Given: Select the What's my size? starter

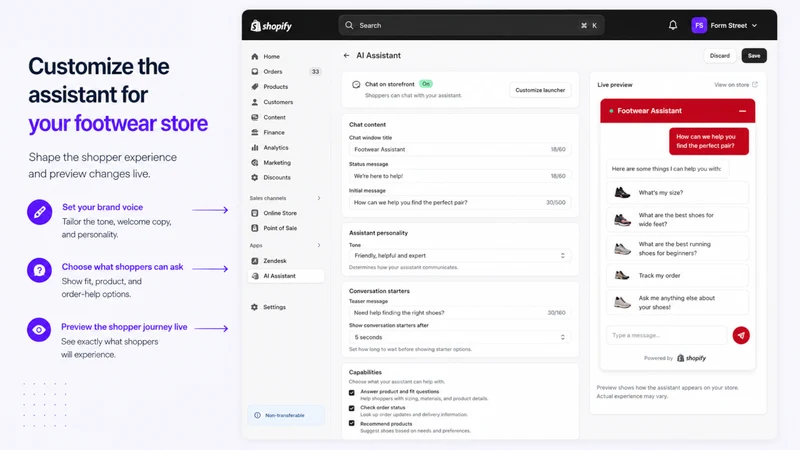Looking at the screenshot, I should pyautogui.click(x=678, y=193).
